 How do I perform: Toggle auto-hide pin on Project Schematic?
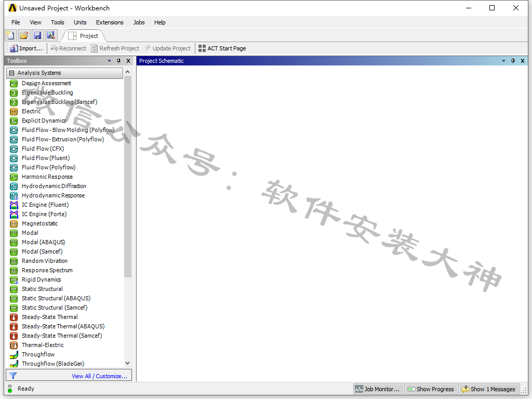point(513,61)
